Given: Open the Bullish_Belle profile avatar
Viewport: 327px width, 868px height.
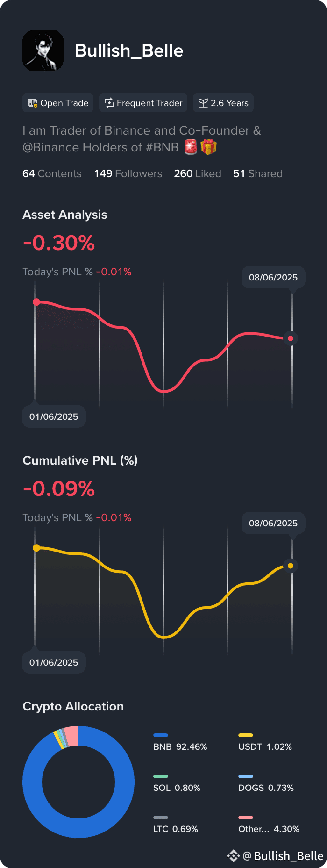Looking at the screenshot, I should click(x=43, y=50).
